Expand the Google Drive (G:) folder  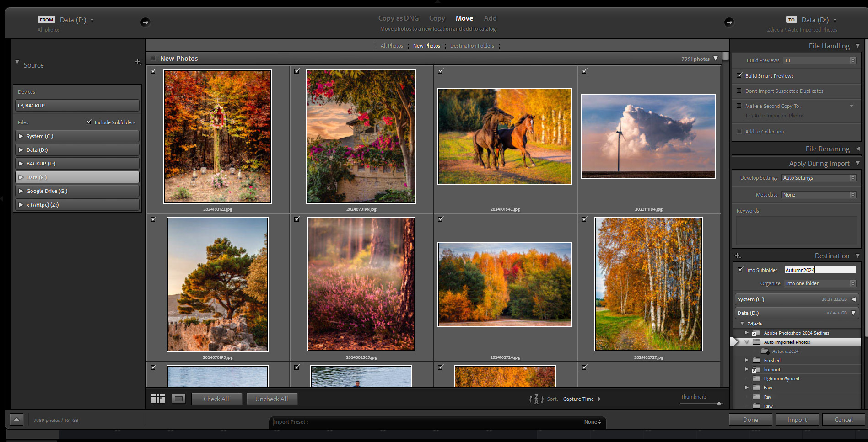(21, 191)
